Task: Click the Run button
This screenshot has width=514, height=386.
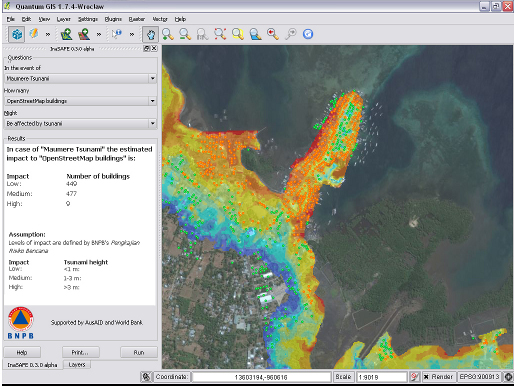Action: tap(139, 352)
